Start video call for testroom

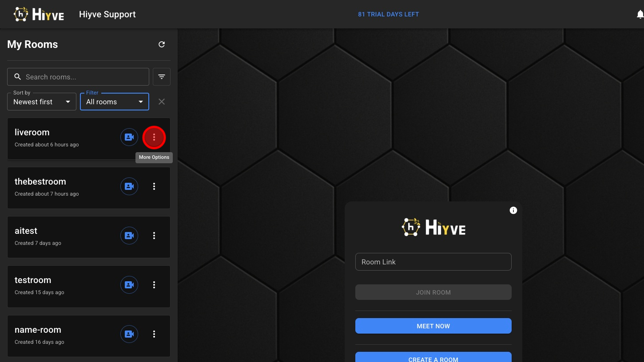click(x=129, y=285)
